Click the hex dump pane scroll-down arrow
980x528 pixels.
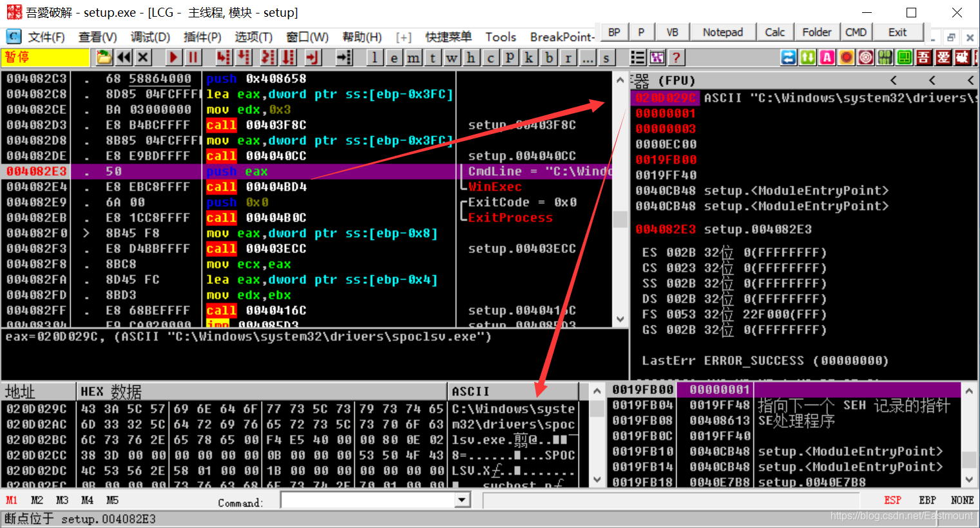(x=597, y=480)
